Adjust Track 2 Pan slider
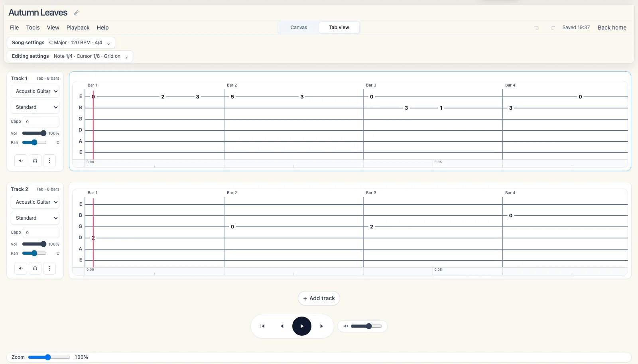Image resolution: width=638 pixels, height=364 pixels. 34,253
